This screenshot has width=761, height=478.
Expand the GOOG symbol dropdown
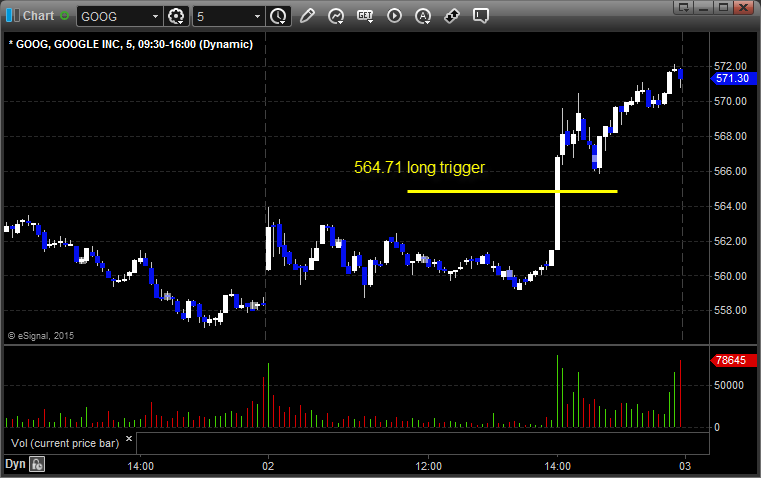155,16
